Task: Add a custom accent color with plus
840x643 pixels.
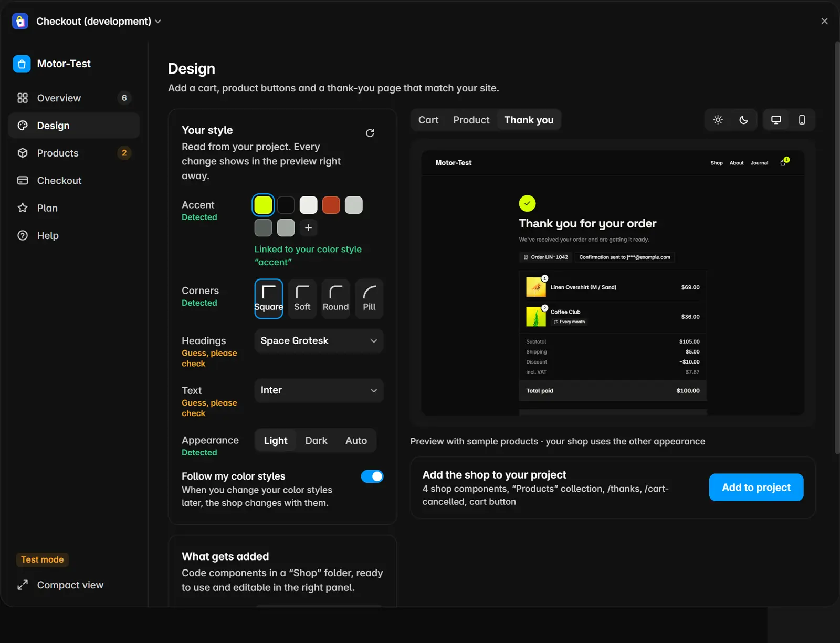Action: click(x=309, y=228)
